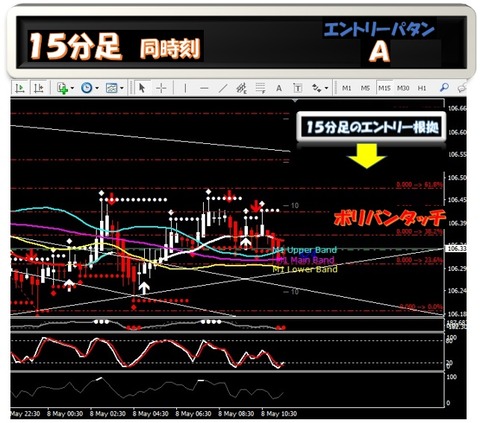Select the Equidistant Channel tool

point(241,88)
